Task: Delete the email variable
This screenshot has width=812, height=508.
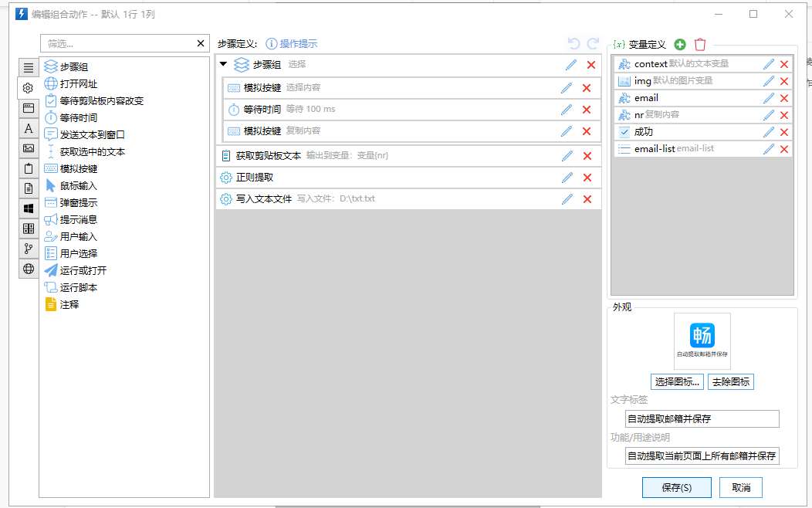Action: click(784, 98)
